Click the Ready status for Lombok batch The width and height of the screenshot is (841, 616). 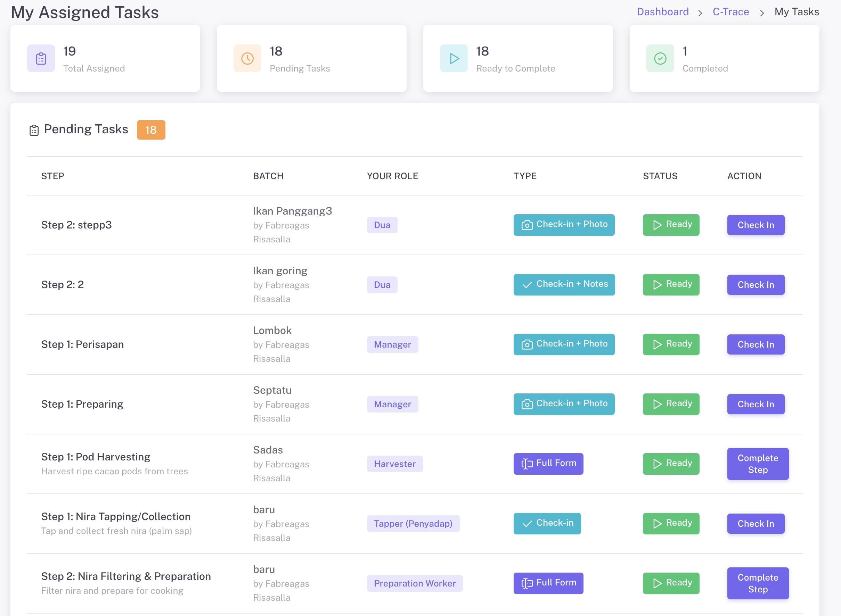tap(671, 344)
